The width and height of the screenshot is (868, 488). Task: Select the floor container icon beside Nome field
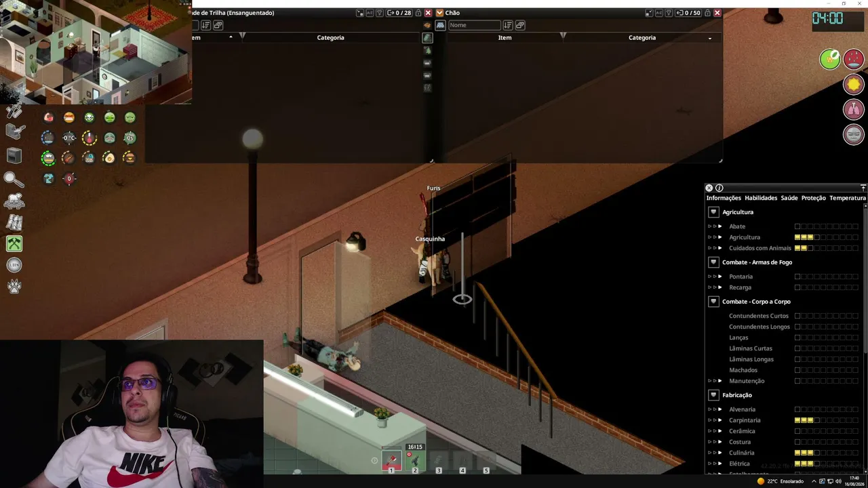point(440,25)
